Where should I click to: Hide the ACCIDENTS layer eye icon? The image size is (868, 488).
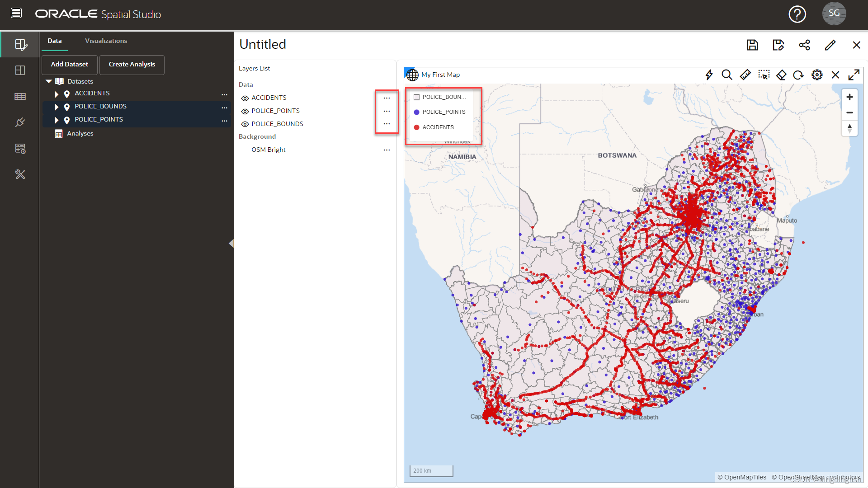click(245, 98)
